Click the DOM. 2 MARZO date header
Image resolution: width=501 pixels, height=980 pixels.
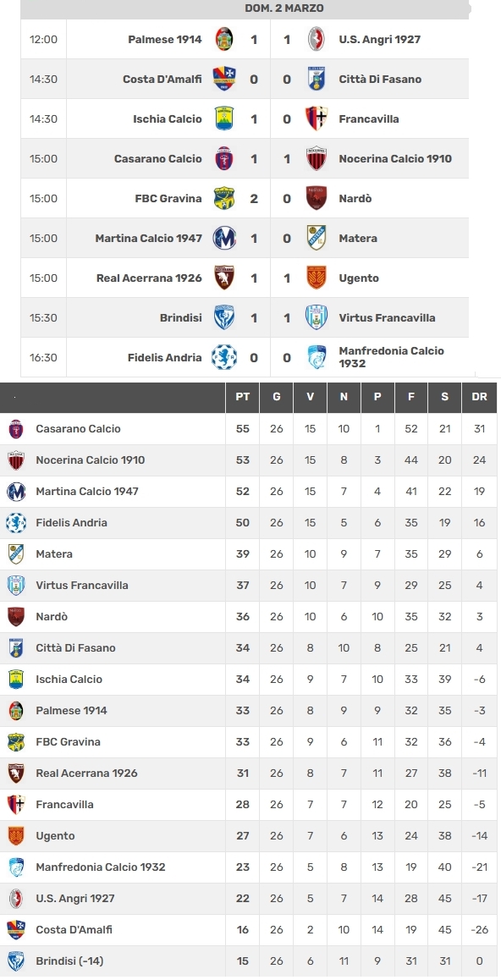tap(284, 8)
